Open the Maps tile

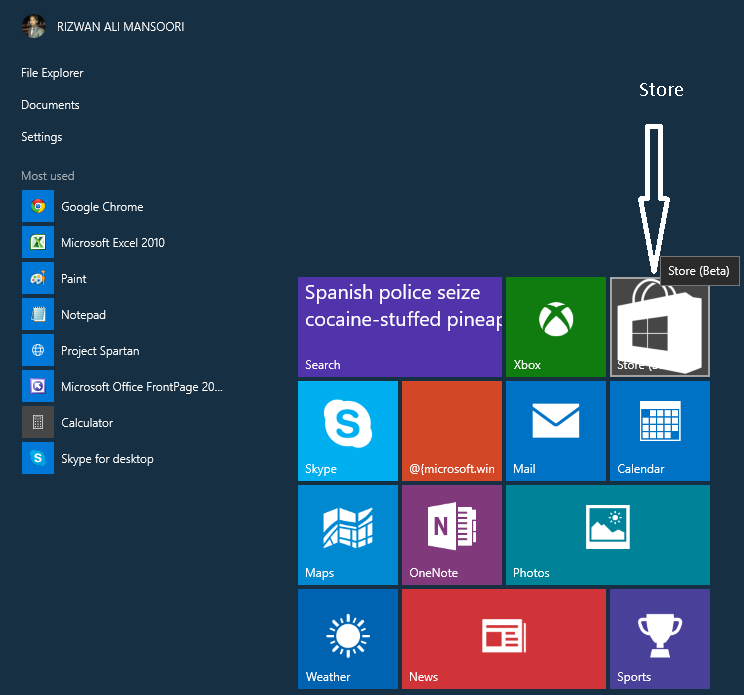(x=348, y=535)
